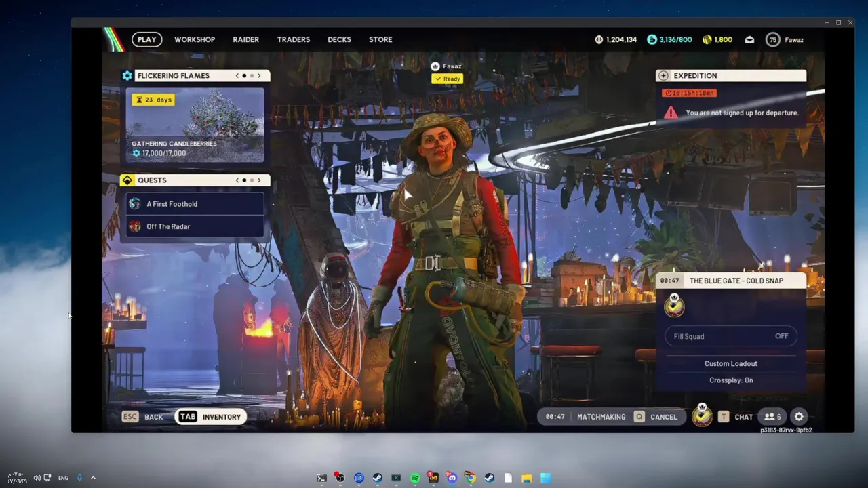The image size is (868, 488).
Task: Open the A First Foothold quest
Action: pyautogui.click(x=195, y=204)
